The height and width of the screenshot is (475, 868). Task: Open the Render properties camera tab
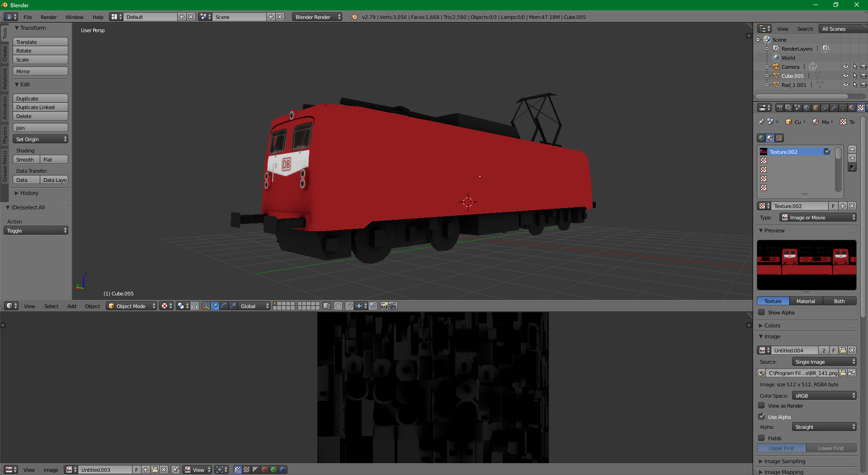(x=779, y=108)
